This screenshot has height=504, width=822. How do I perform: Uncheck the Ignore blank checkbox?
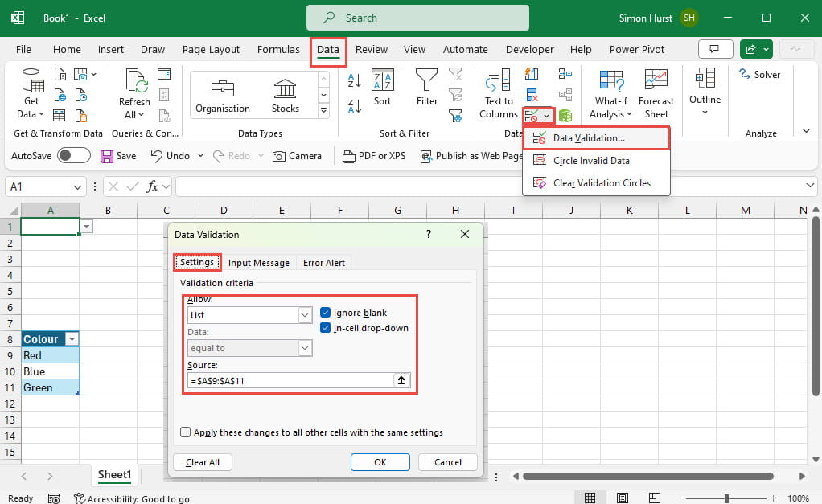(x=326, y=313)
